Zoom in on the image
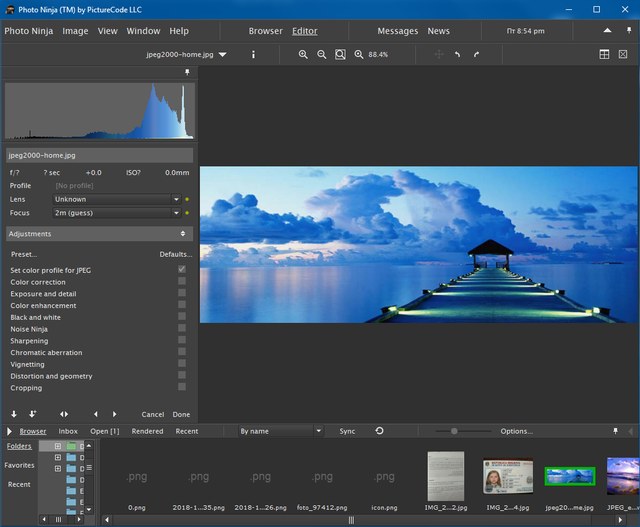The width and height of the screenshot is (640, 527). click(303, 54)
